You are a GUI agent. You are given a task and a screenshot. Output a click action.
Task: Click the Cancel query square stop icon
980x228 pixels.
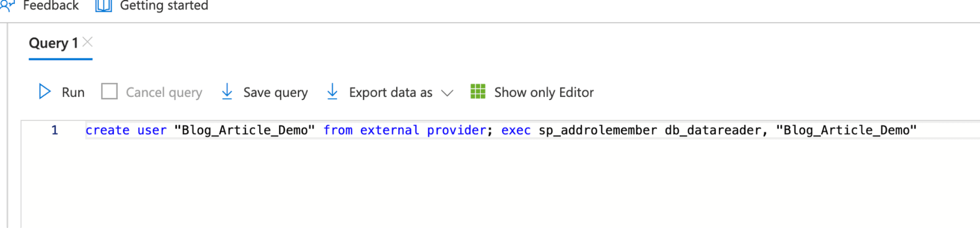[109, 92]
